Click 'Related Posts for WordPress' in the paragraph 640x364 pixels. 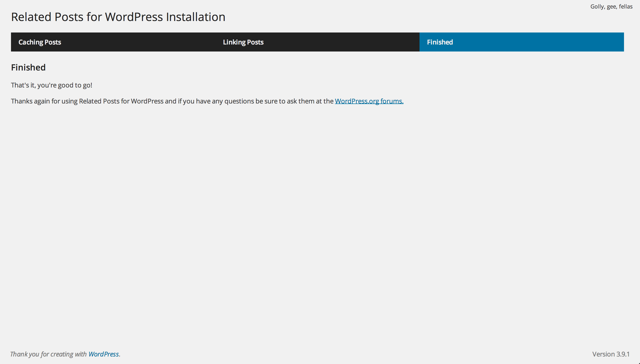coord(121,101)
